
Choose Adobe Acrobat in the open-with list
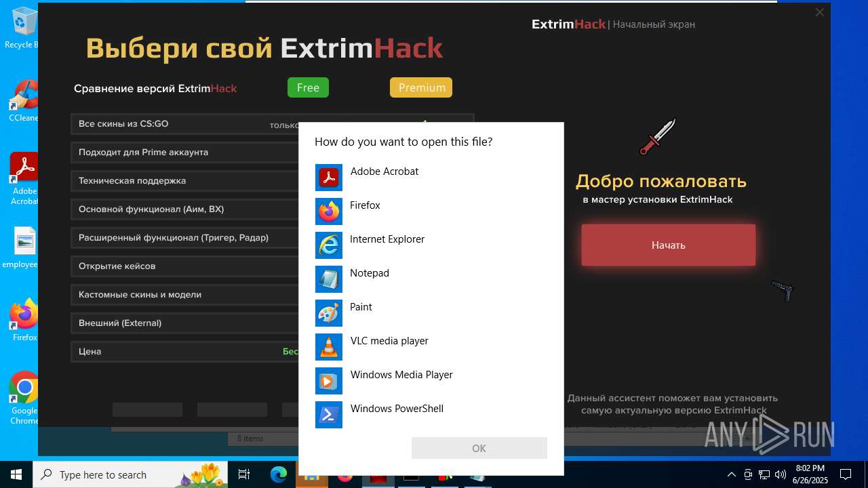tap(431, 178)
